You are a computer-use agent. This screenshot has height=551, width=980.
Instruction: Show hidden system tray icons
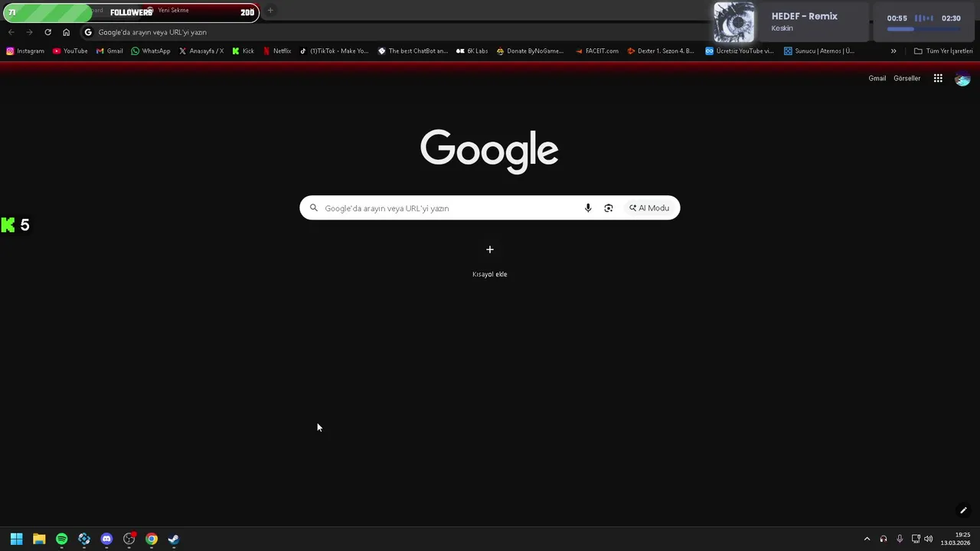[x=867, y=539]
